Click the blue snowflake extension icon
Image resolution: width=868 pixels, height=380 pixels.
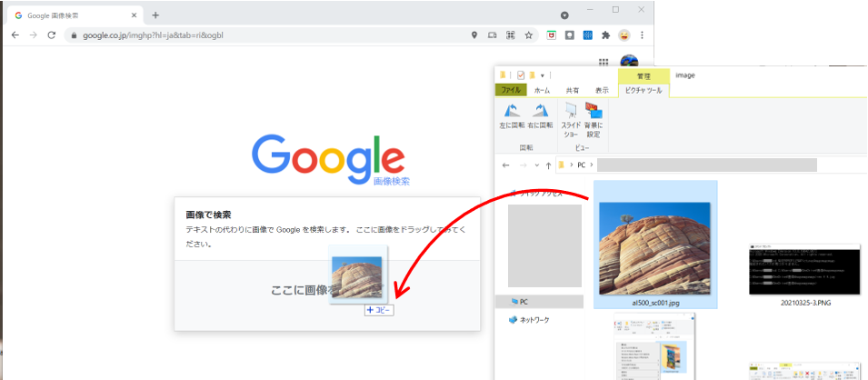pyautogui.click(x=587, y=35)
